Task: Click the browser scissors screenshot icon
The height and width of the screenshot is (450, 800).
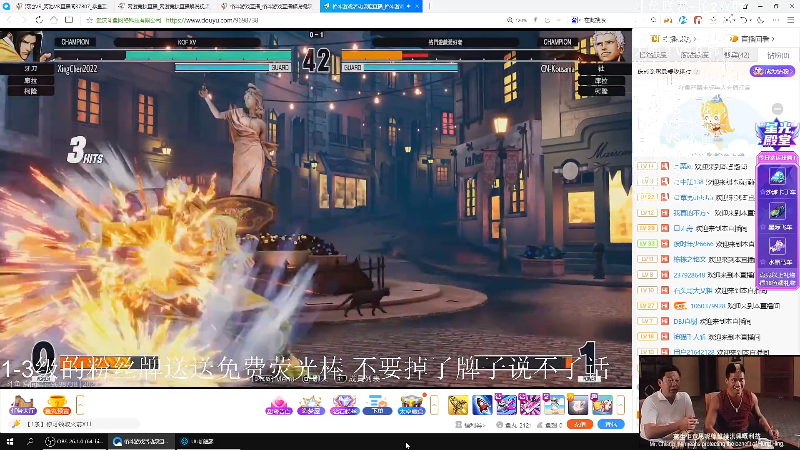Action: point(730,20)
